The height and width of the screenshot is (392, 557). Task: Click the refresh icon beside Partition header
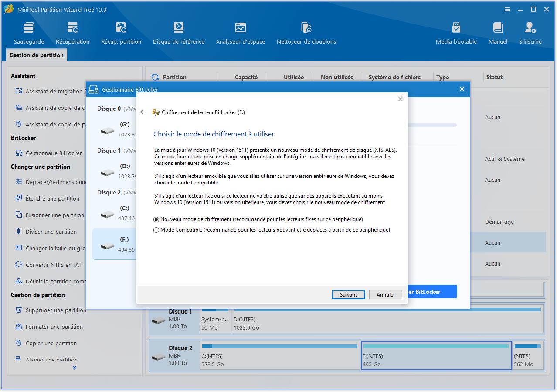tap(155, 77)
